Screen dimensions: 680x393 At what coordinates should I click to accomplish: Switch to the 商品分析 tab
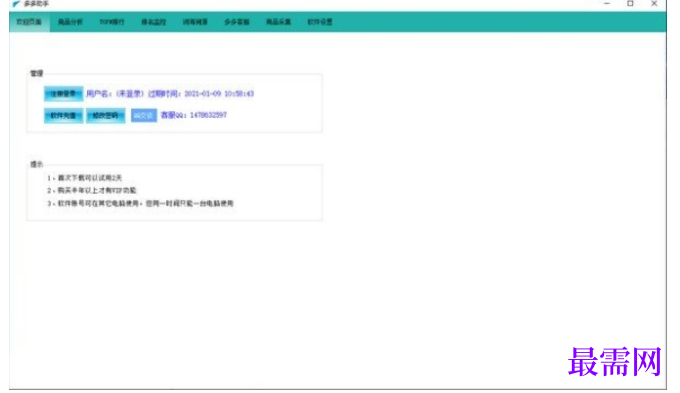pyautogui.click(x=70, y=22)
